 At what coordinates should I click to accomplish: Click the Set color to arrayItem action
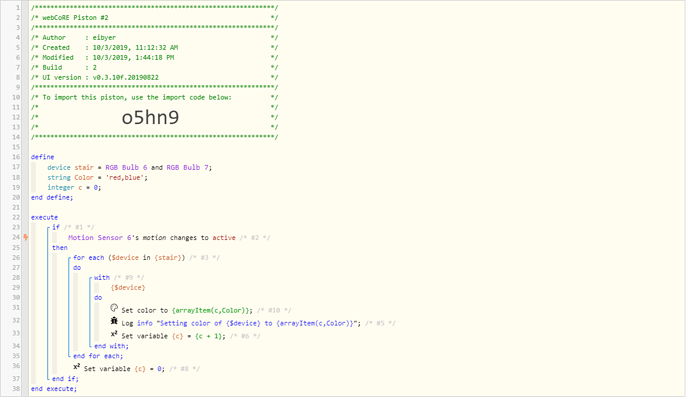(x=187, y=310)
